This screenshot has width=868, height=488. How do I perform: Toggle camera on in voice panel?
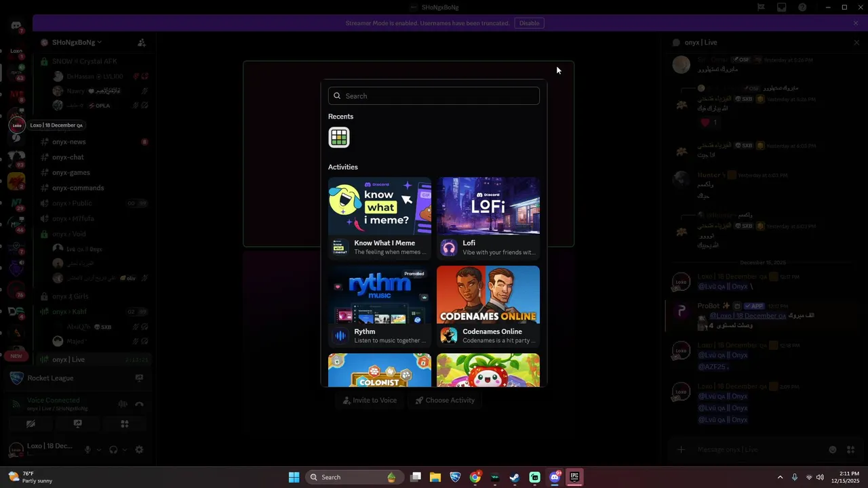click(31, 424)
